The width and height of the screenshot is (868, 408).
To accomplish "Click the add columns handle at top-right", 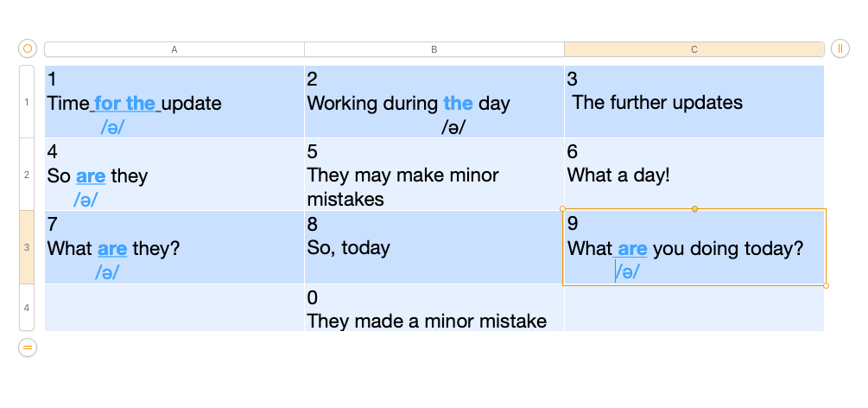I will 839,49.
